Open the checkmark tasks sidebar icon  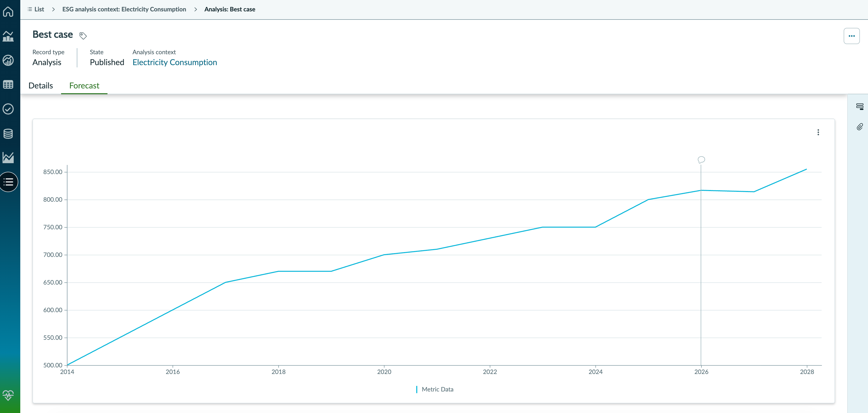click(x=8, y=109)
